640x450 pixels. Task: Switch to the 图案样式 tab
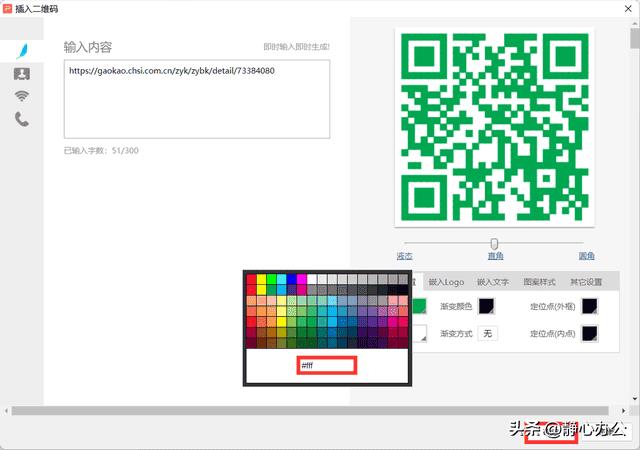pyautogui.click(x=539, y=282)
